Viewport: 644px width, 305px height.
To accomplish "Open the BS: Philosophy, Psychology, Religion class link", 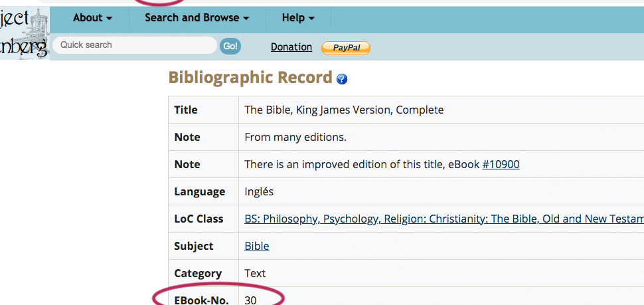I will (443, 219).
